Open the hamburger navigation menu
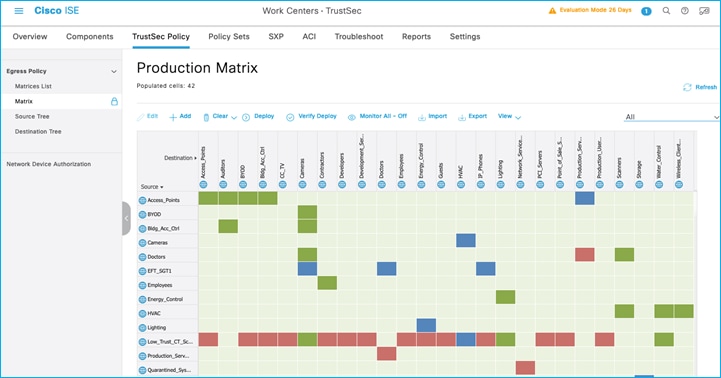Viewport: 721px width, 378px height. pos(19,11)
